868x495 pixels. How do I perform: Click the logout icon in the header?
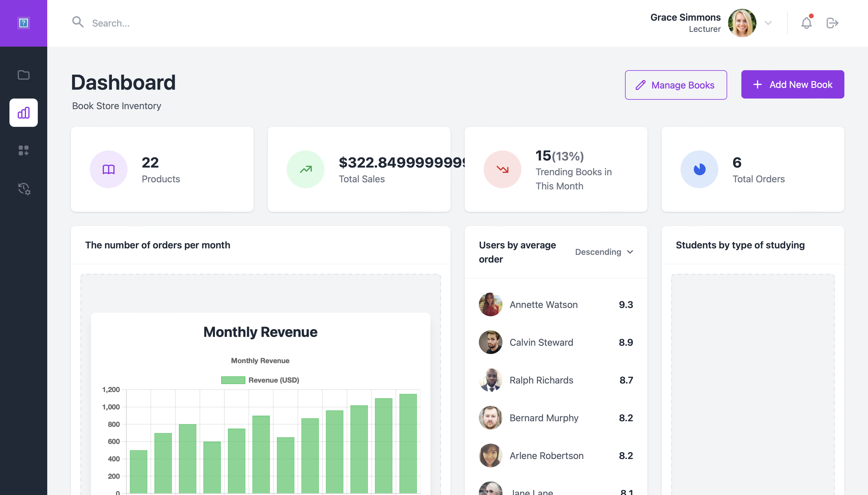832,23
